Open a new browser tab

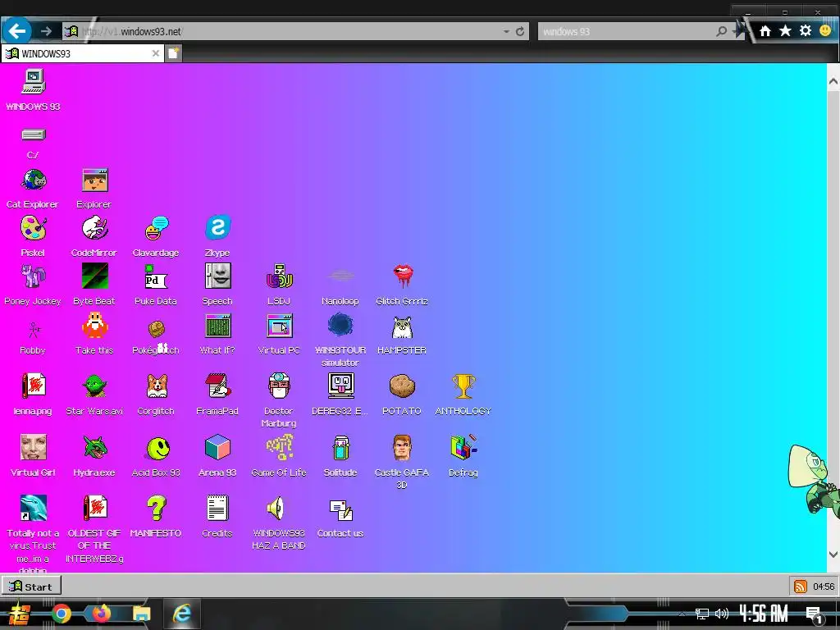click(173, 53)
